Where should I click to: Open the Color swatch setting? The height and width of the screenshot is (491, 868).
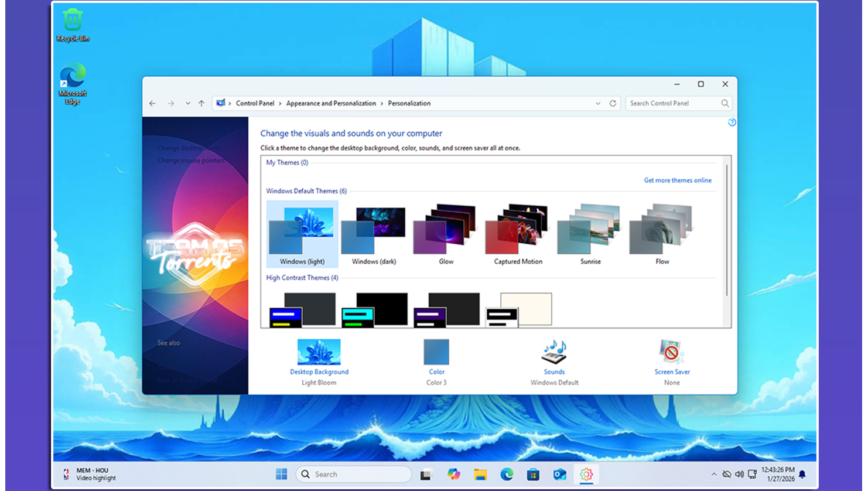pyautogui.click(x=436, y=353)
